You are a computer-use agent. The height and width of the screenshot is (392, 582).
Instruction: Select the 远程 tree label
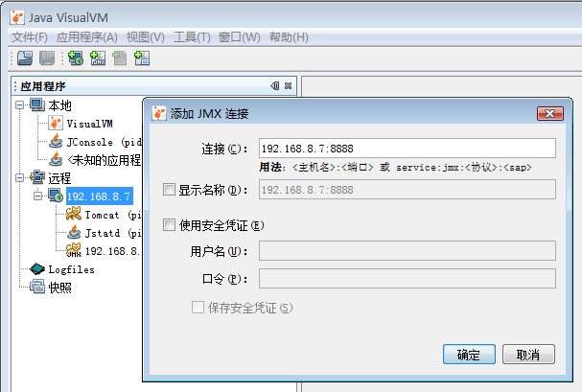pos(59,178)
